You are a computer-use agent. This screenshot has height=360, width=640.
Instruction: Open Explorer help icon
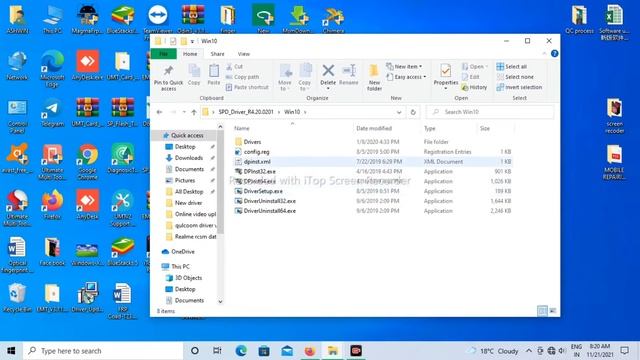pyautogui.click(x=554, y=53)
